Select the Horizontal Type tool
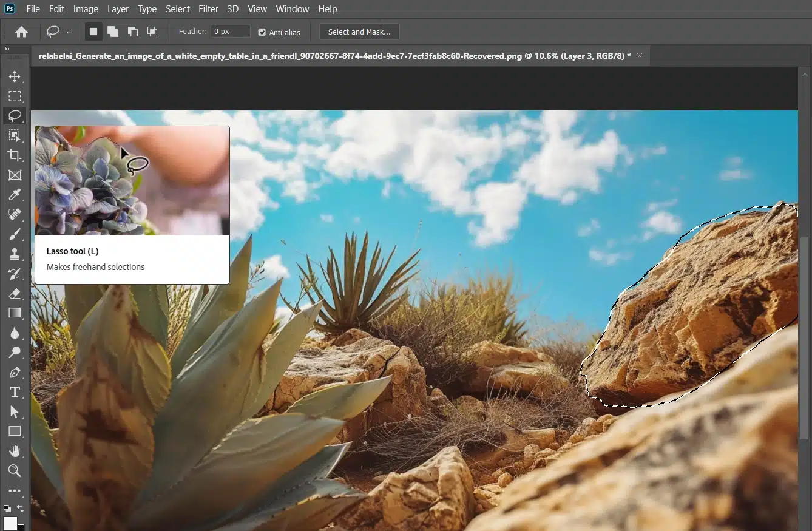This screenshot has height=531, width=812. click(x=15, y=392)
